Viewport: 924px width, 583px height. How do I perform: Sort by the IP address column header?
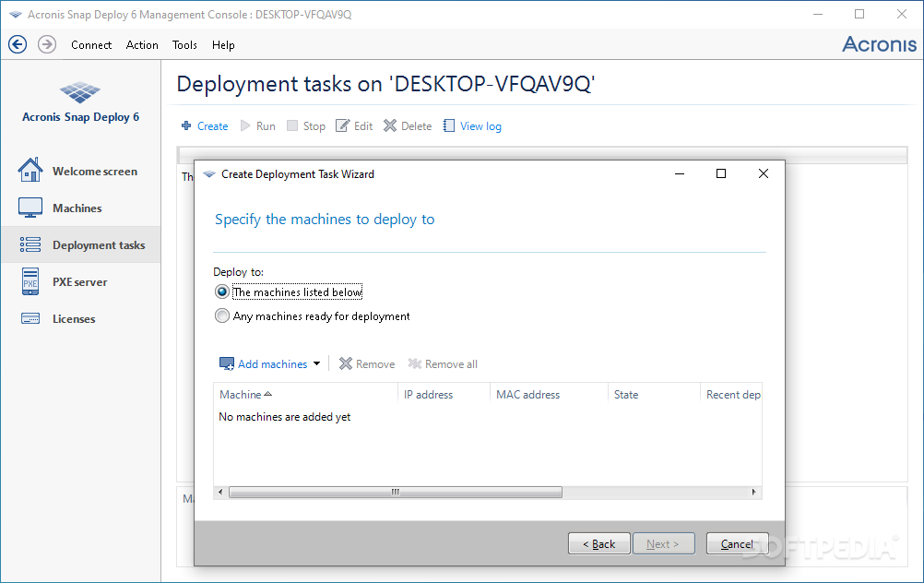[444, 395]
